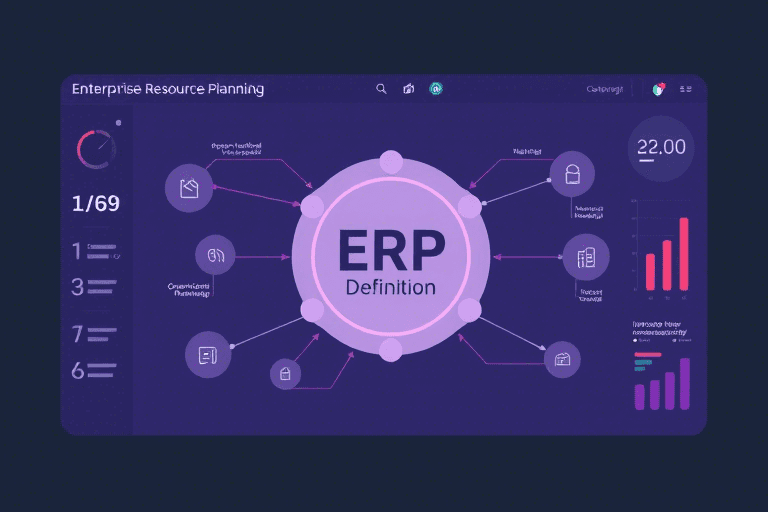
Task: Click the Enterprise Resource Planning title
Action: (168, 89)
